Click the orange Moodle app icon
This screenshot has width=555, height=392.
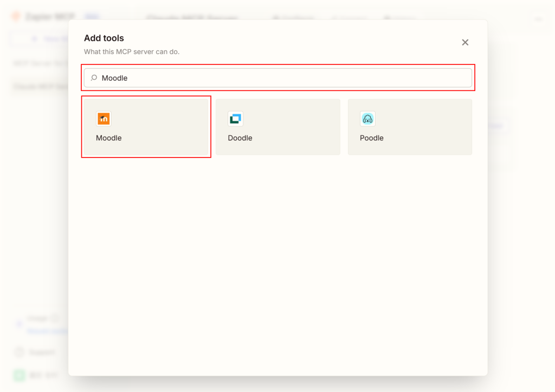104,119
